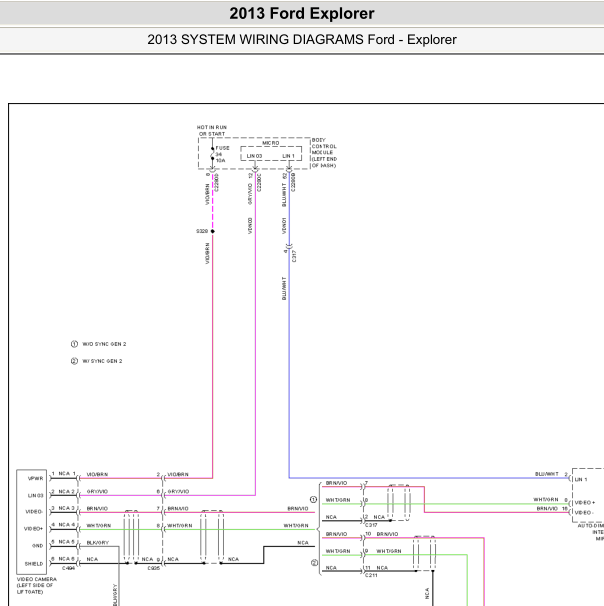This screenshot has width=604, height=606.
Task: Select the legend entry 'W/O SYNC GEN 2'
Action: point(104,344)
